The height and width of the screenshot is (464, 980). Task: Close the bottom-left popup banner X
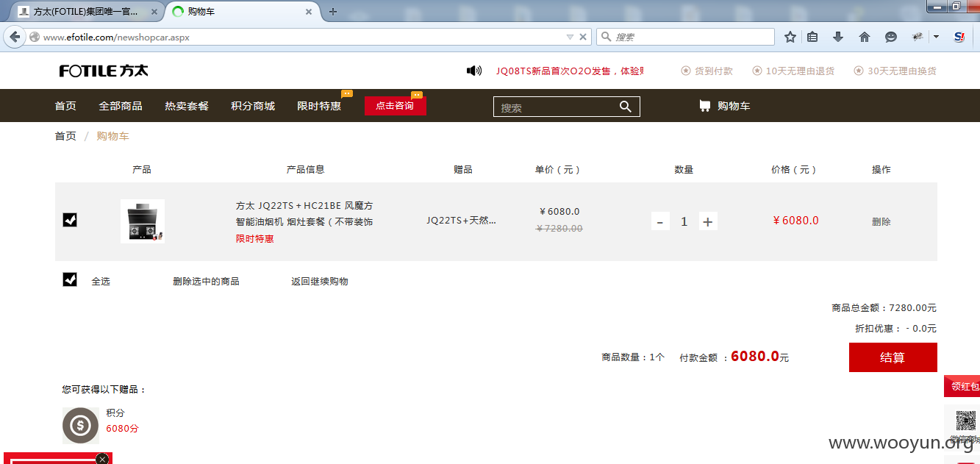point(102,459)
